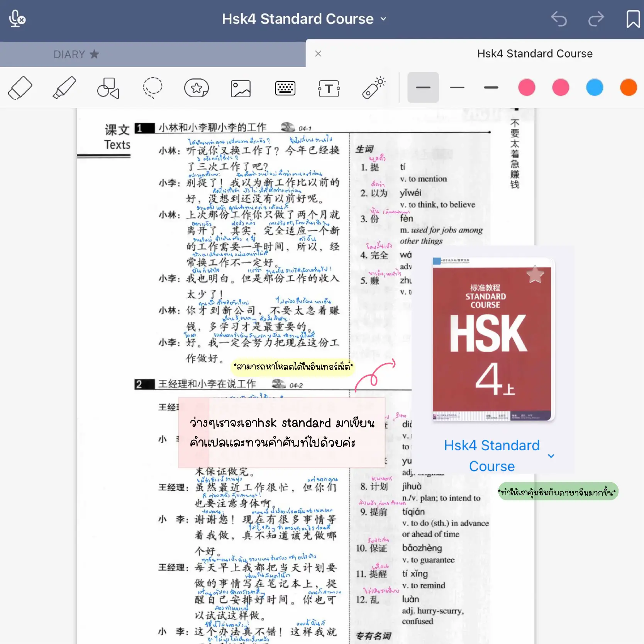Select the Text box tool
This screenshot has height=644, width=644.
pyautogui.click(x=329, y=88)
